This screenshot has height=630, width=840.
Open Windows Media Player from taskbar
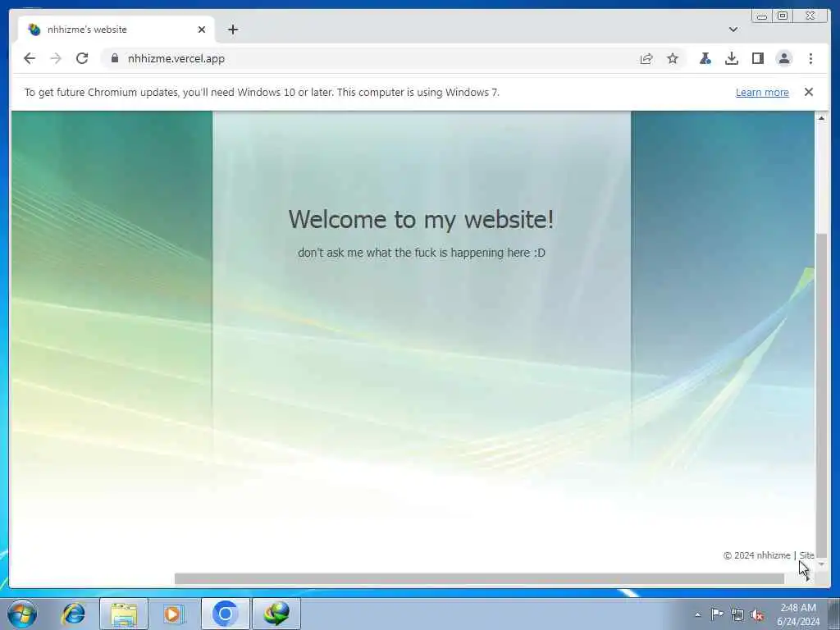(174, 614)
